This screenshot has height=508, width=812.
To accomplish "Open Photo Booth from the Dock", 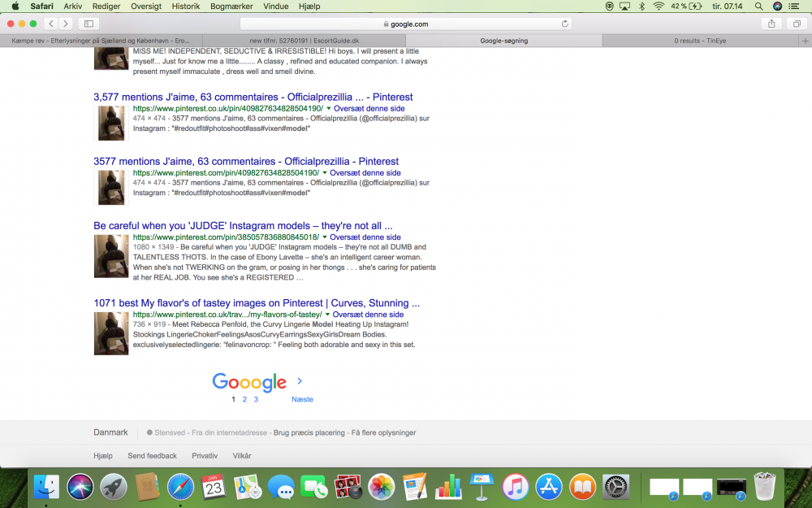I will 348,487.
